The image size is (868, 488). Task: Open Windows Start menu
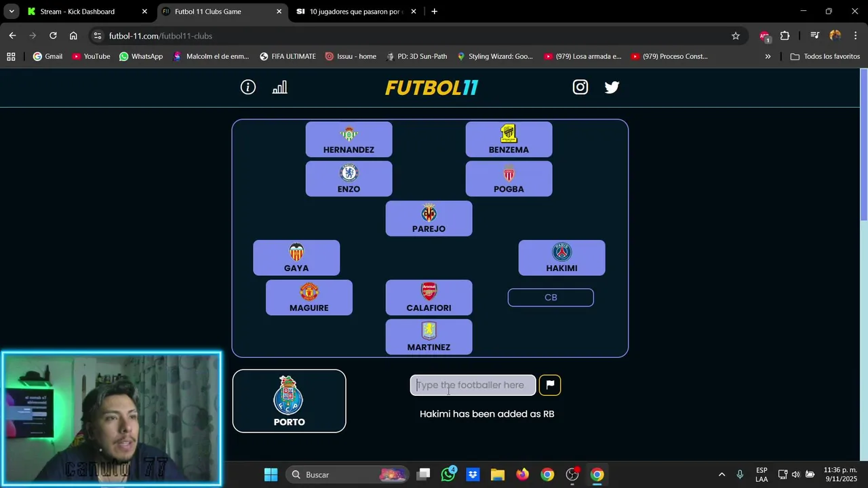271,474
